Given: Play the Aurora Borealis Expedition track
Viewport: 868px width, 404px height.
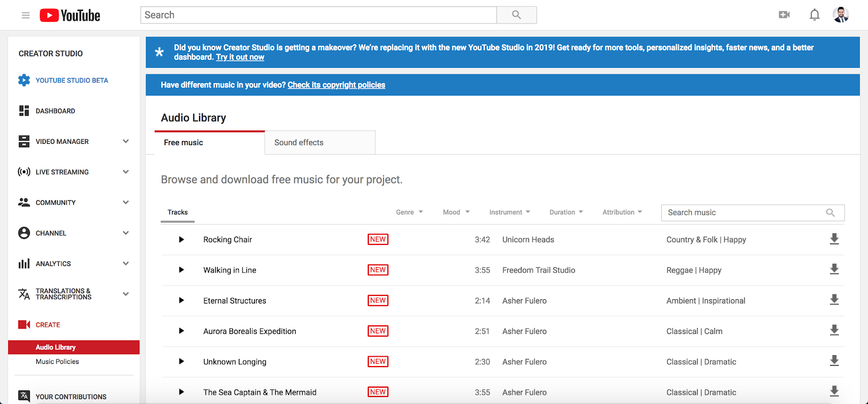Looking at the screenshot, I should pos(181,331).
